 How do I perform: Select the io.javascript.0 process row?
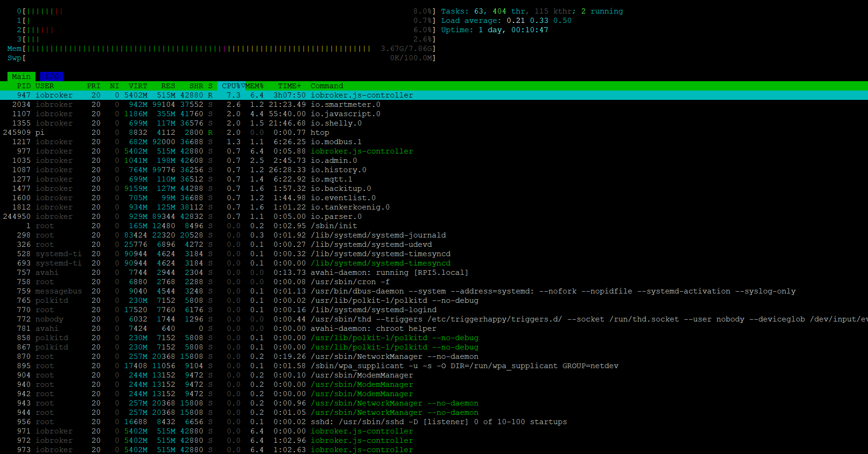[434, 114]
